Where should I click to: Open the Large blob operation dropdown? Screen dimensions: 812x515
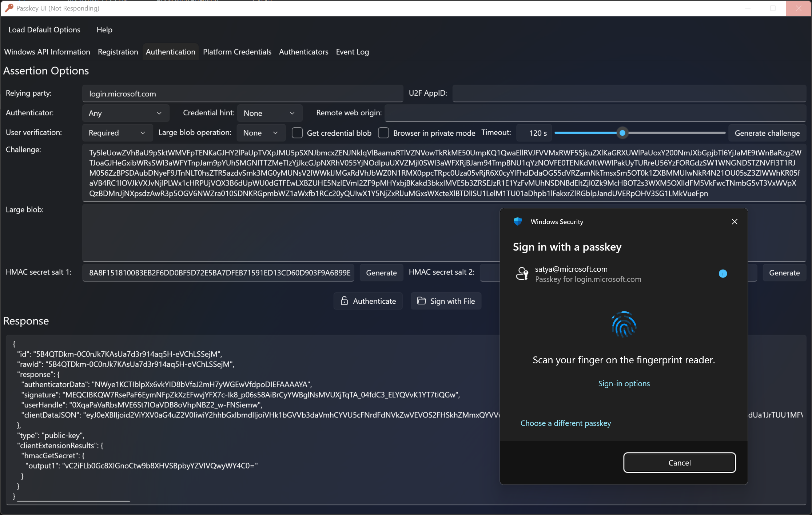(261, 133)
